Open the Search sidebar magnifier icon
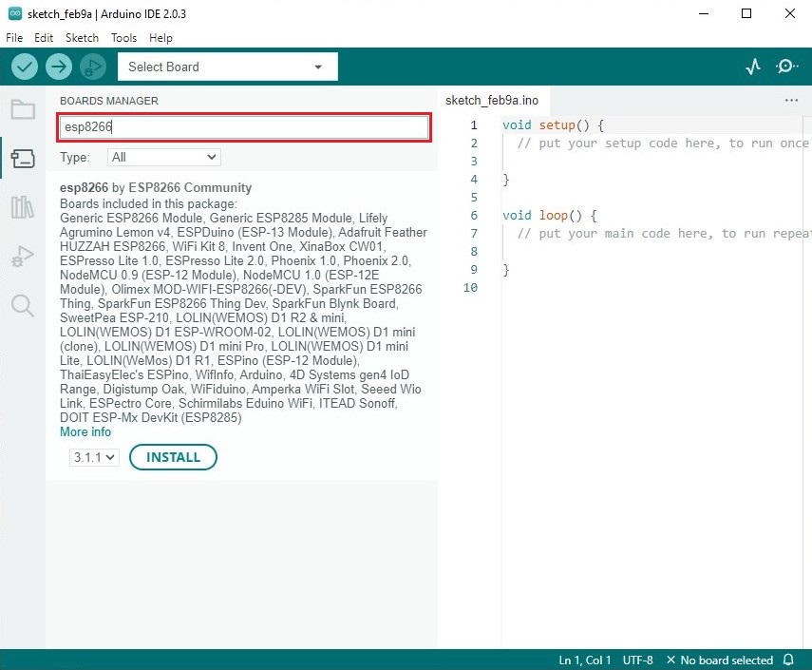 (23, 305)
